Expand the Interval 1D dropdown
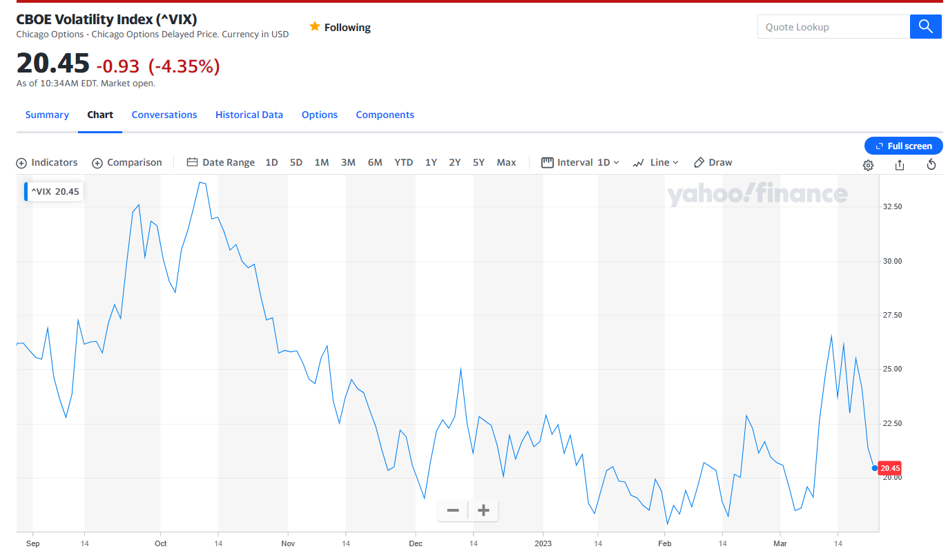Viewport: 948px width, 560px height. click(x=580, y=162)
